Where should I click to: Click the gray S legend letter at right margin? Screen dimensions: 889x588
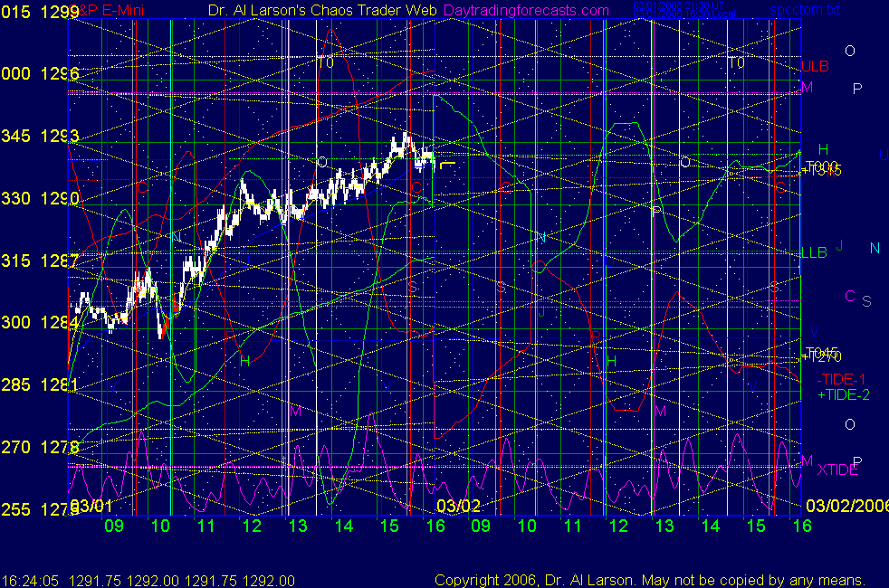[867, 301]
